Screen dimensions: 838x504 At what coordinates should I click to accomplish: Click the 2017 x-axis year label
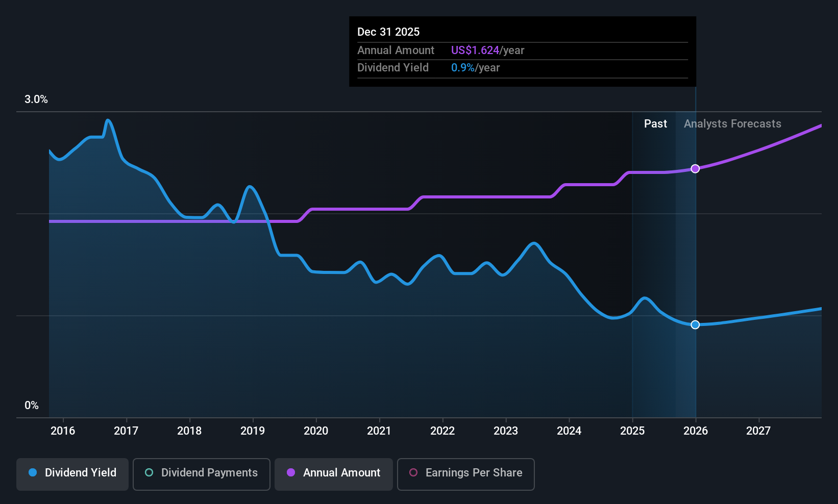coord(126,431)
